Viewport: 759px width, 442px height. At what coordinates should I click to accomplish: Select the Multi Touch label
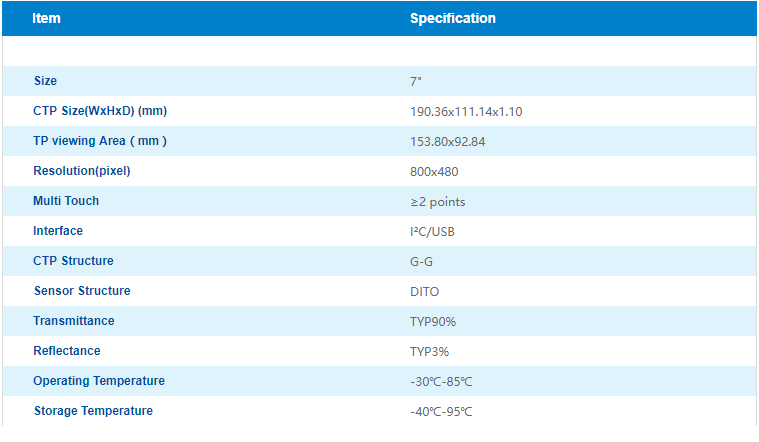click(66, 201)
